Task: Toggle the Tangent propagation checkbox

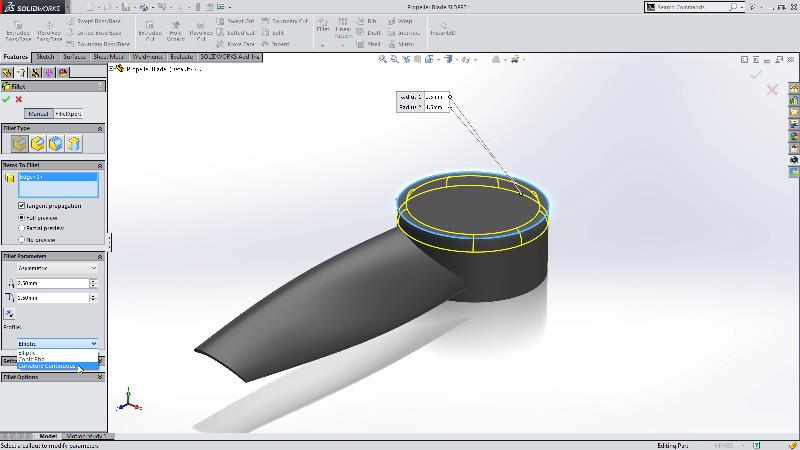Action: [x=21, y=206]
